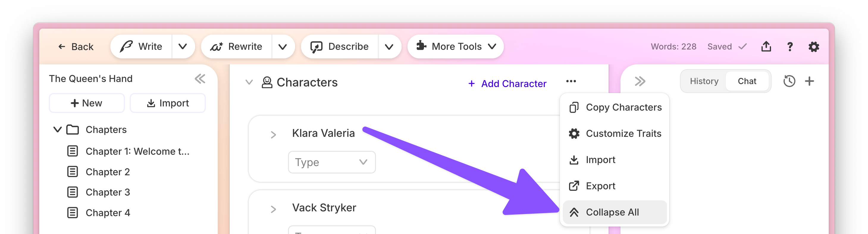
Task: Open the Write options dropdown arrow
Action: [x=183, y=47]
